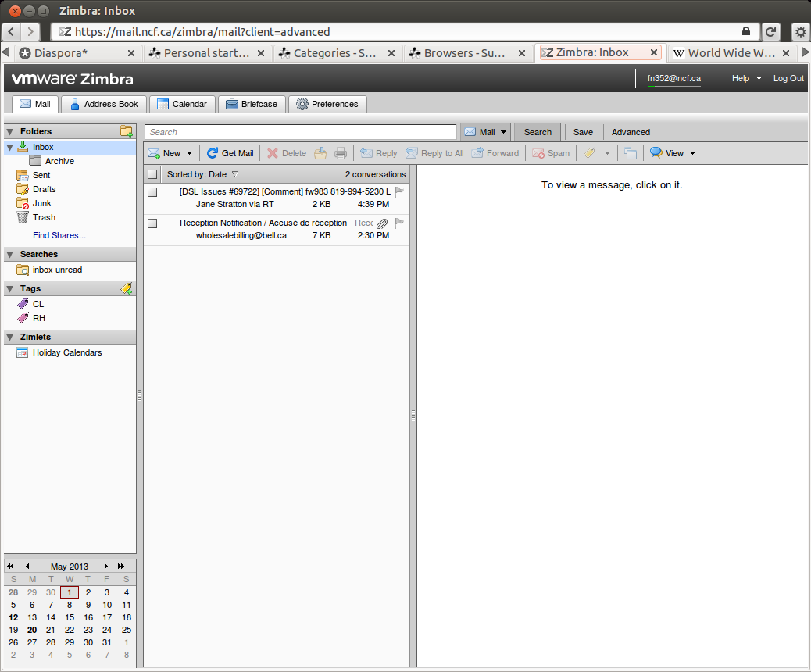Open the View dropdown menu
Viewport: 811px width, 672px height.
pyautogui.click(x=673, y=153)
